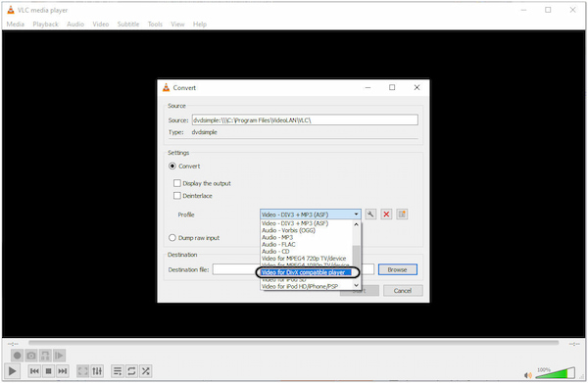Open the Playback menu
This screenshot has width=588, height=383.
tap(46, 24)
